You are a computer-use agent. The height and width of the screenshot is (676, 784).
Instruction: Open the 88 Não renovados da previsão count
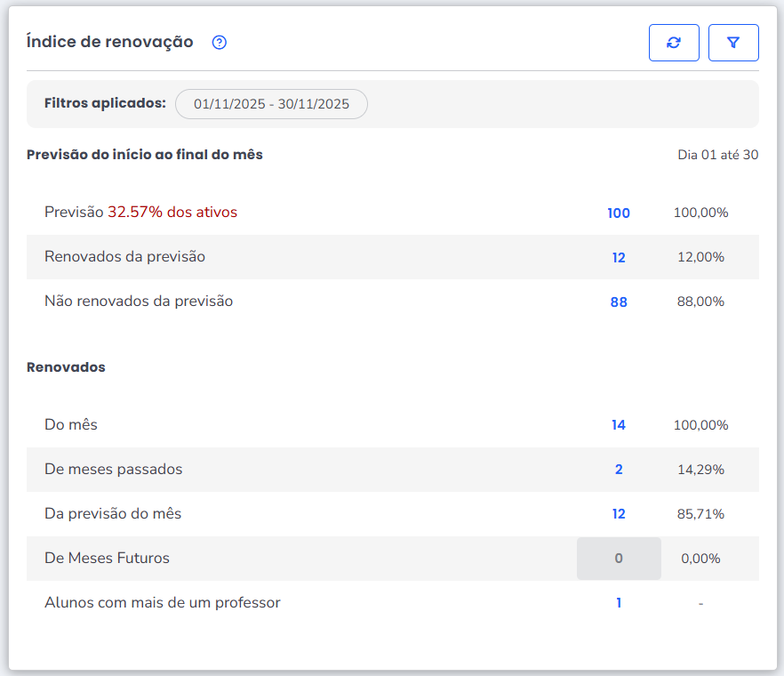[619, 302]
